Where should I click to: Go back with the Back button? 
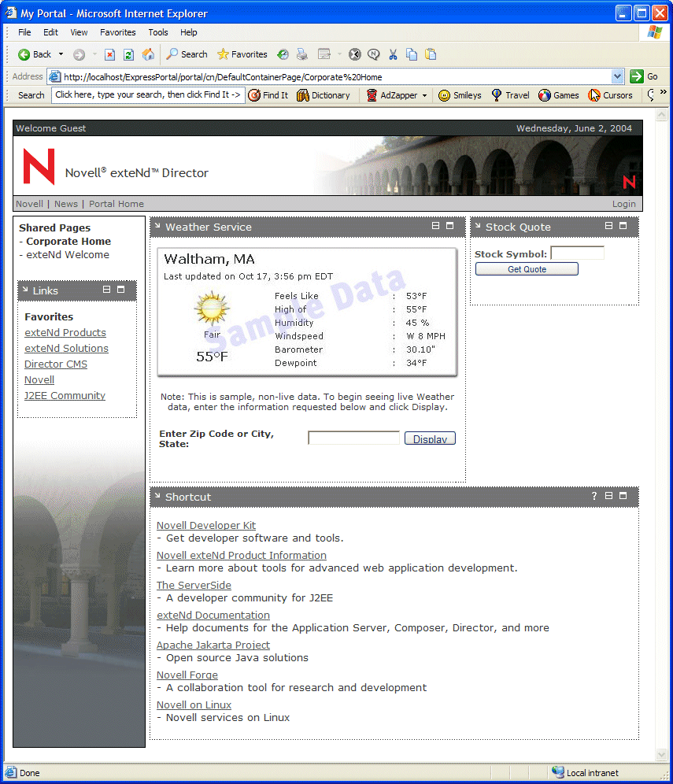click(x=35, y=54)
